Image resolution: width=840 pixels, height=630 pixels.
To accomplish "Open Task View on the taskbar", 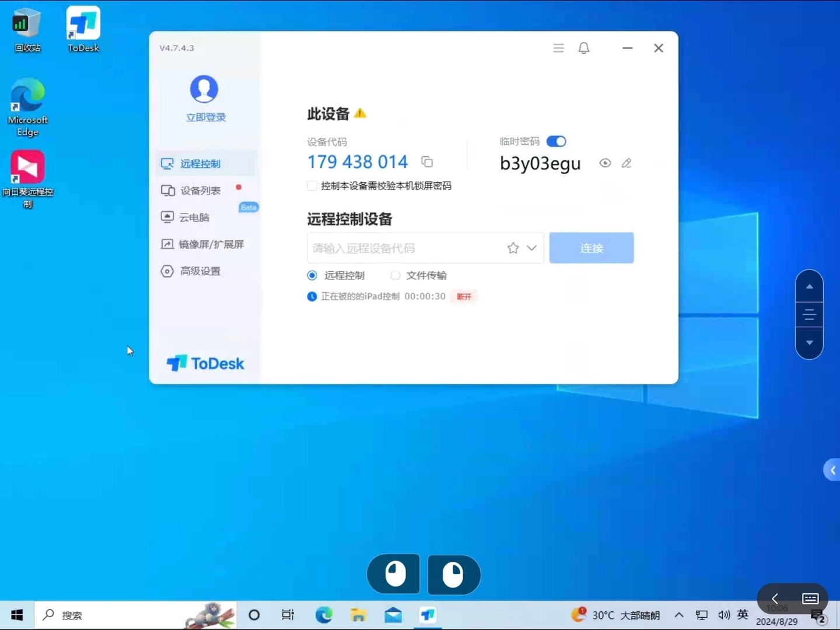I will [288, 615].
